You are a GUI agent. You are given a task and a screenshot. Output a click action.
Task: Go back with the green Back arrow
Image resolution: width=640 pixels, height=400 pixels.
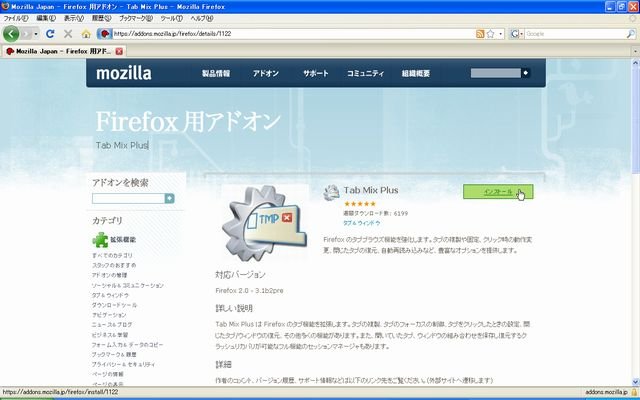[11, 34]
